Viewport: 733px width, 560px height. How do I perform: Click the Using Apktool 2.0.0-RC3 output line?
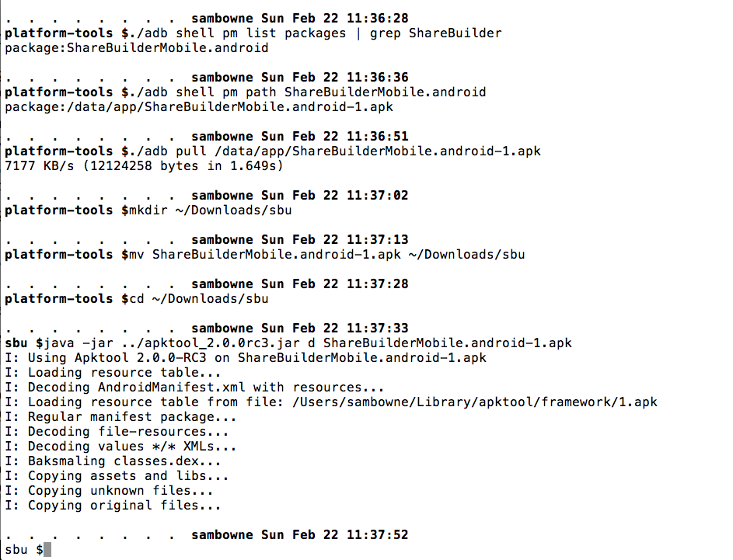(x=246, y=358)
